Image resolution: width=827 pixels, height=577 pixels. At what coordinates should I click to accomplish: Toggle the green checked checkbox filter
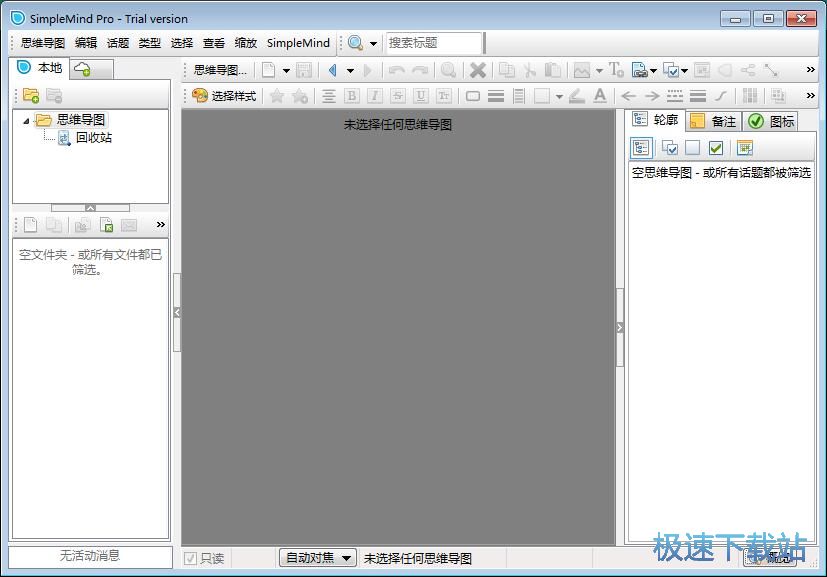click(716, 148)
